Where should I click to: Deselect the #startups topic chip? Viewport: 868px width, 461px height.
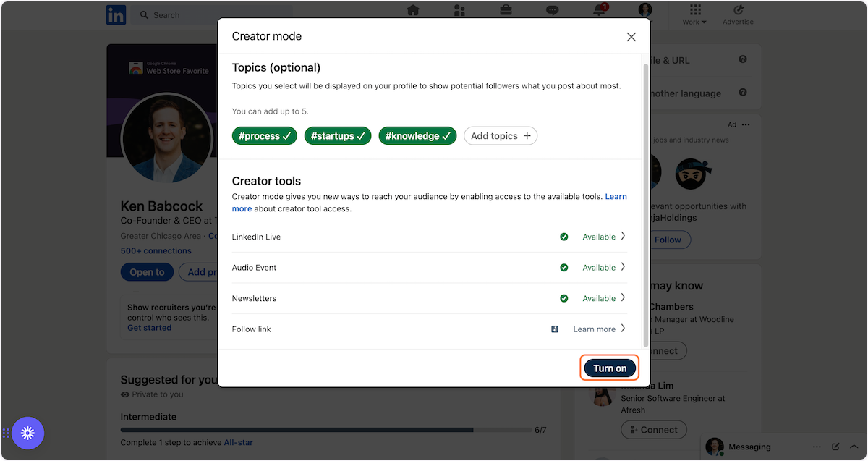(x=338, y=135)
